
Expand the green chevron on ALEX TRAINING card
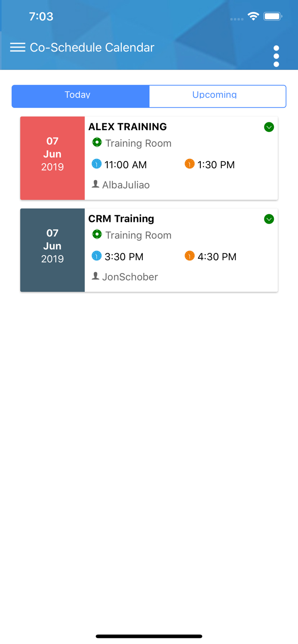[x=269, y=127]
